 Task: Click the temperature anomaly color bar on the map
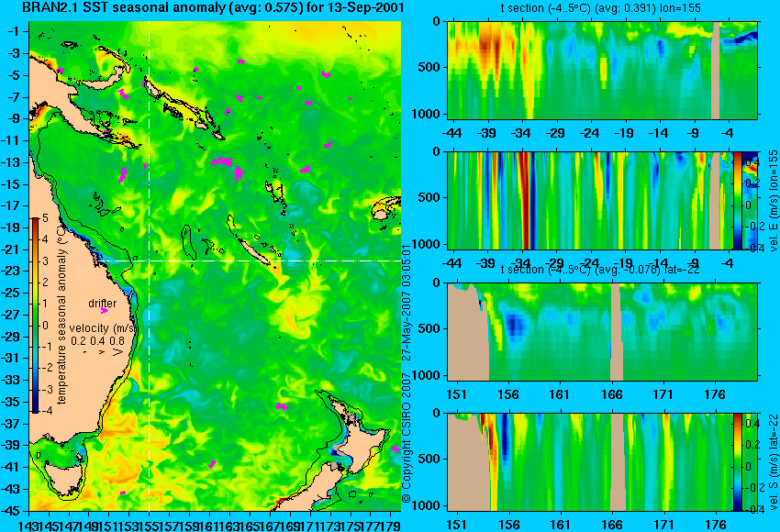click(35, 316)
